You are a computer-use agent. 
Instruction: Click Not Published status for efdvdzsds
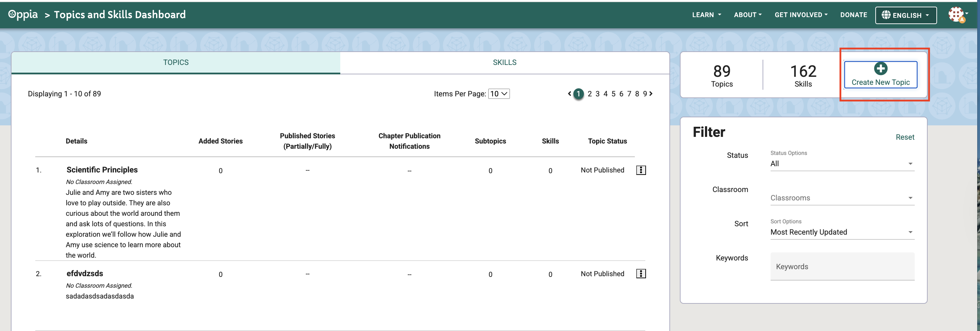[x=602, y=273]
